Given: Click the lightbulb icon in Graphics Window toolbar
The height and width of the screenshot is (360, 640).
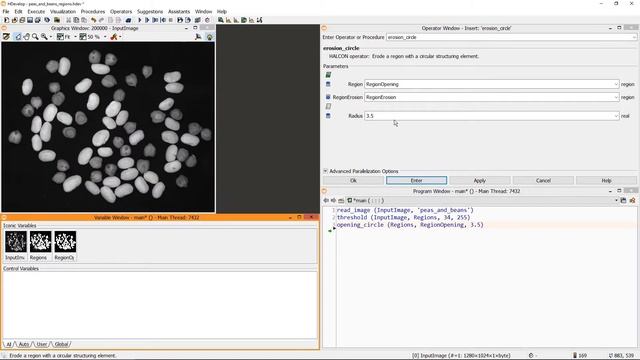Looking at the screenshot, I should (x=209, y=37).
